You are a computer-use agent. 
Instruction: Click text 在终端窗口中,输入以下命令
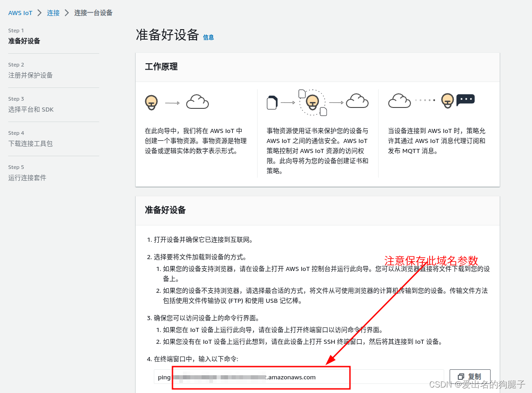196,359
